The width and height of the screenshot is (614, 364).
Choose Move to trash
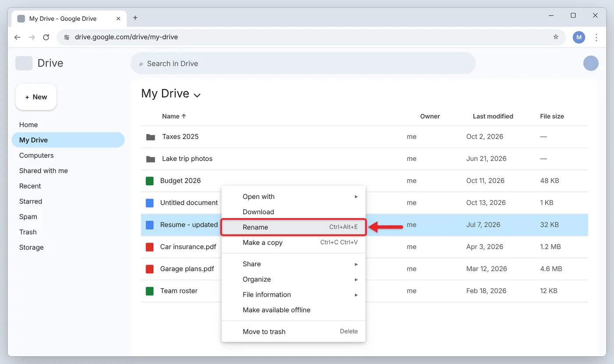coord(293,332)
